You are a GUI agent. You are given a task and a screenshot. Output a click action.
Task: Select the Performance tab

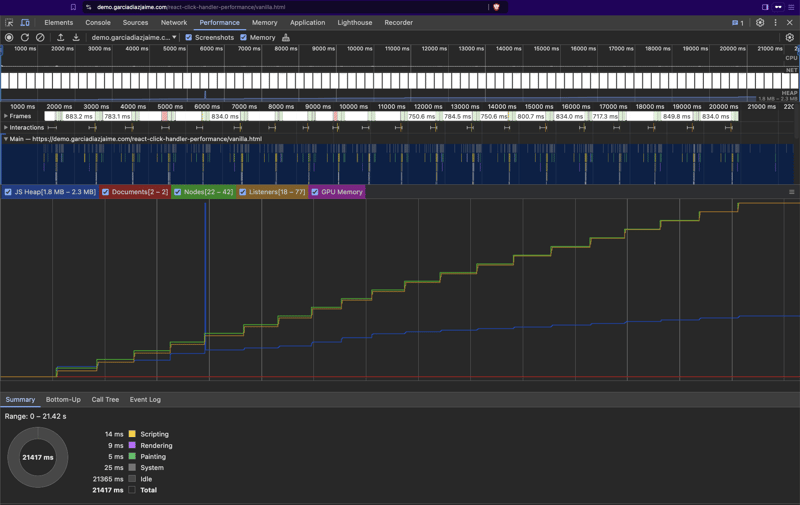coord(219,22)
